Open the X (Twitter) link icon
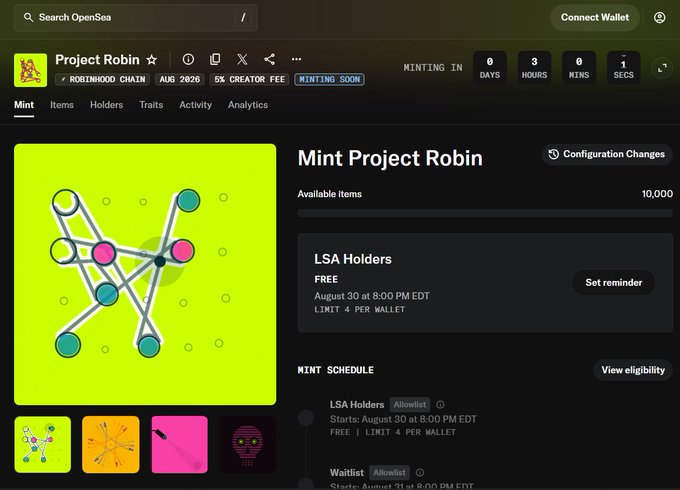The image size is (680, 490). tap(242, 59)
